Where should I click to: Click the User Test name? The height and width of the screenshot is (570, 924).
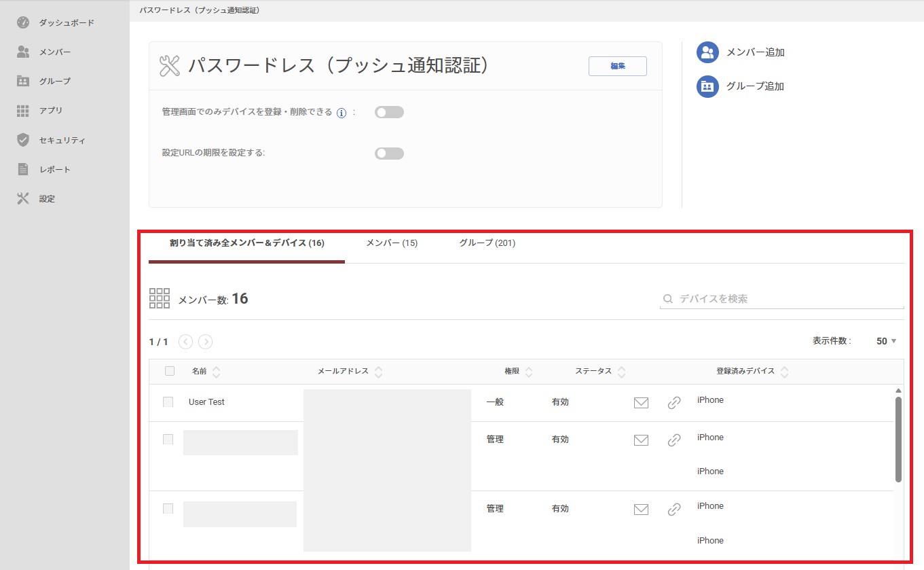tap(206, 402)
